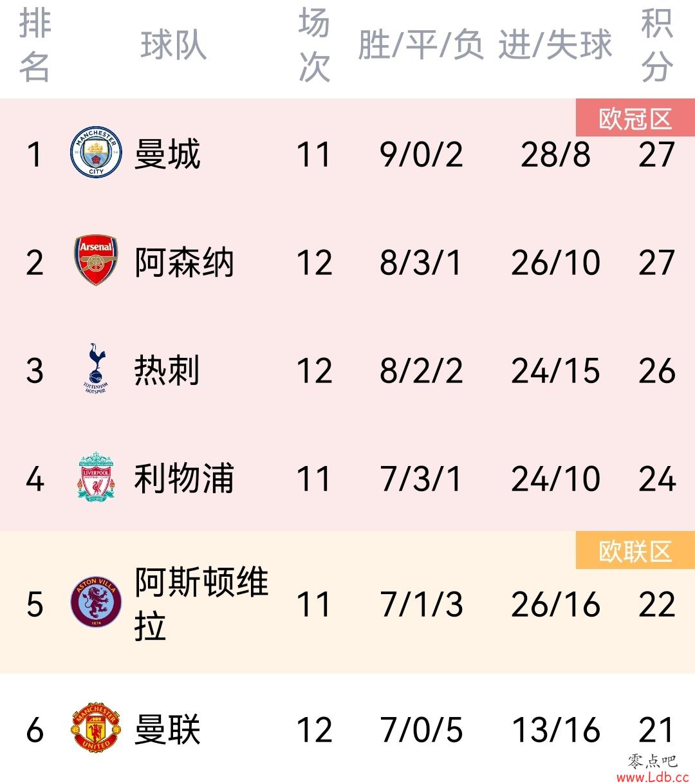Click the 场次 column header
The height and width of the screenshot is (784, 695).
pos(314,45)
